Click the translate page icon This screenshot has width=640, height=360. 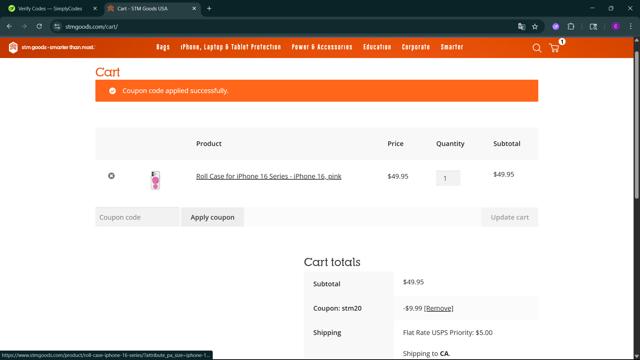(521, 27)
